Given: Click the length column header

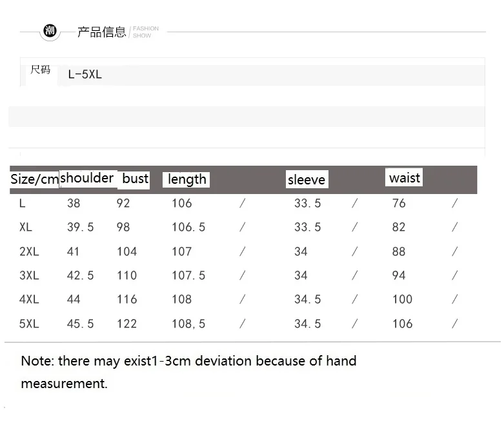Looking at the screenshot, I should (x=186, y=179).
